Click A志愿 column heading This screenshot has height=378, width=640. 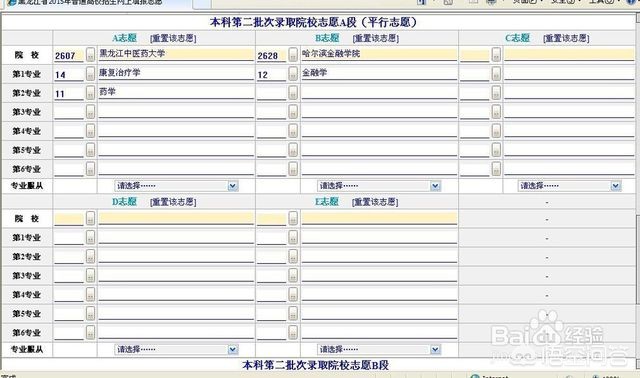point(124,38)
